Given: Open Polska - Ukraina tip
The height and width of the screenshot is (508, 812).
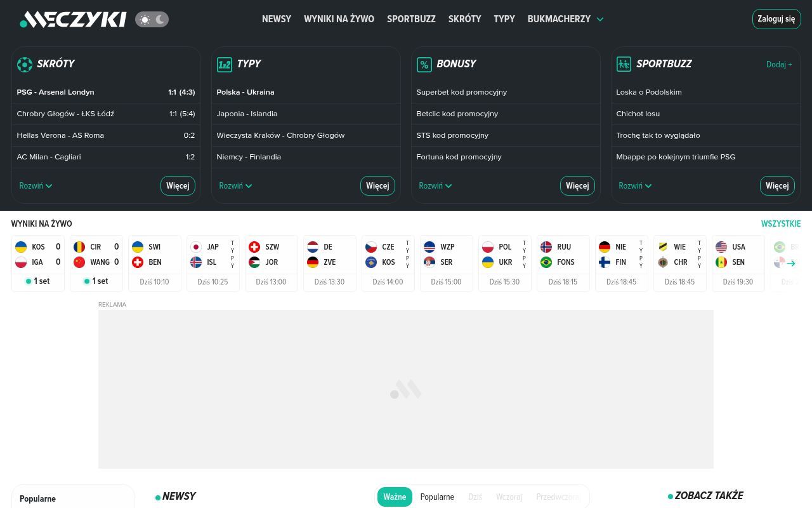Looking at the screenshot, I should pyautogui.click(x=306, y=92).
